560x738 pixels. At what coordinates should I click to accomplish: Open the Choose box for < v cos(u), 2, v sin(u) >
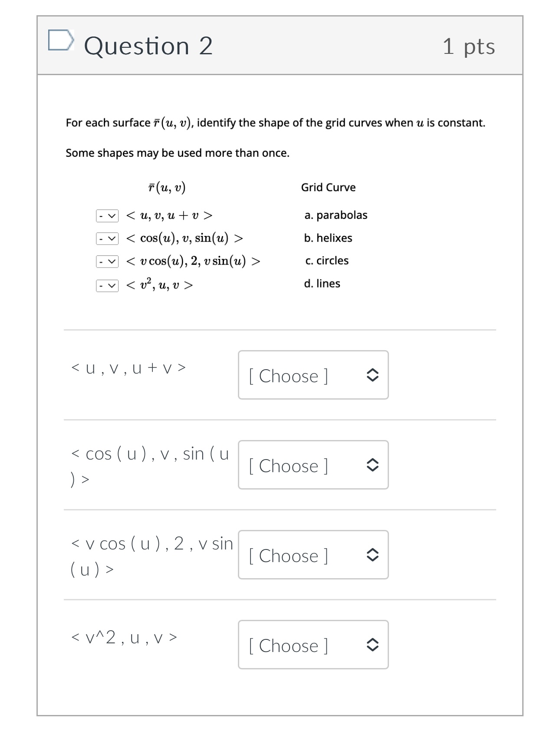(x=313, y=555)
